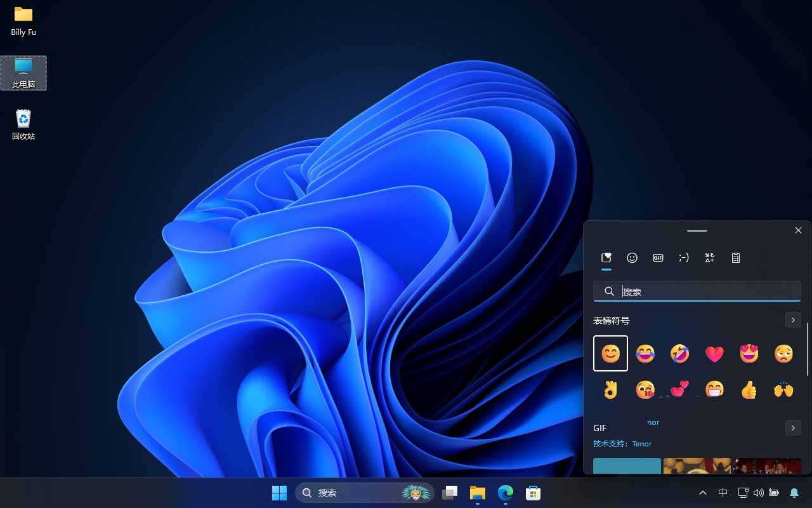Image resolution: width=812 pixels, height=508 pixels.
Task: Open Microsoft Edge from the taskbar
Action: [x=505, y=493]
